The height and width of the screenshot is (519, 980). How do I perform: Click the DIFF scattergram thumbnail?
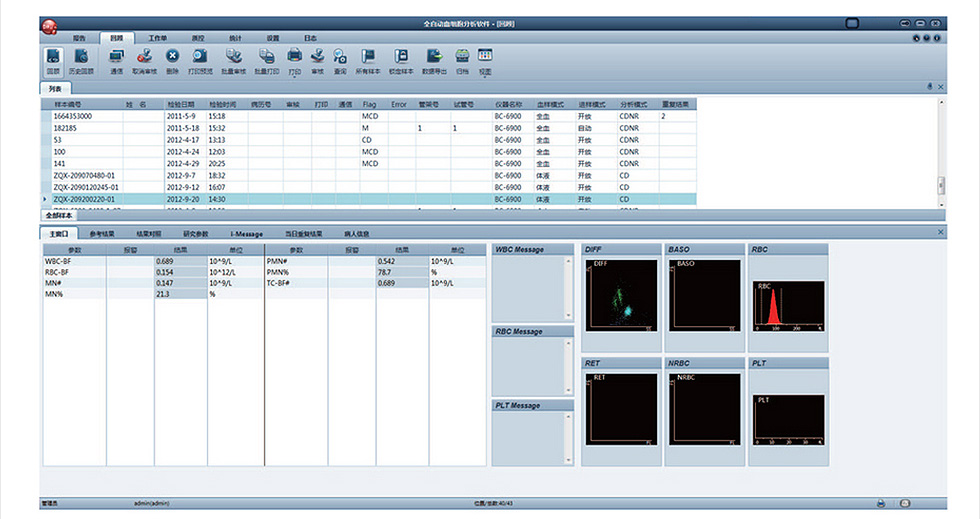(x=620, y=295)
